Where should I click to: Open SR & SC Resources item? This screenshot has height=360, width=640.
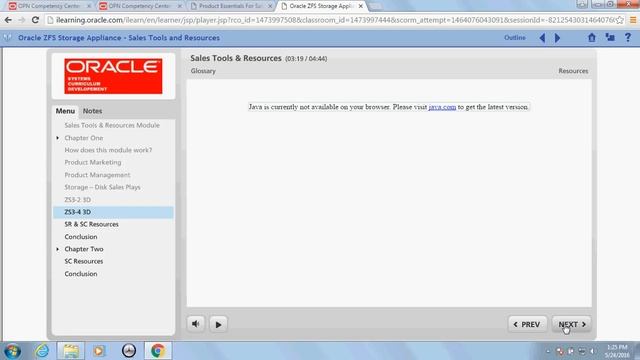click(91, 224)
